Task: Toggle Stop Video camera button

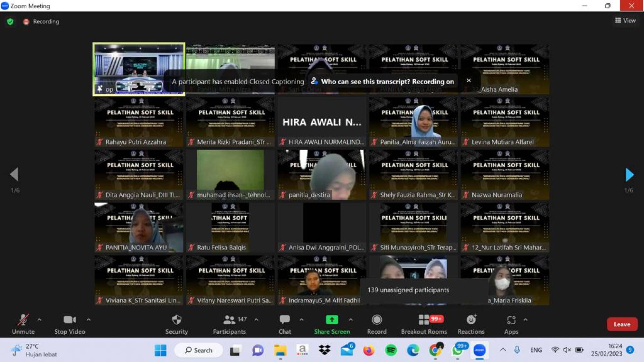Action: point(70,320)
